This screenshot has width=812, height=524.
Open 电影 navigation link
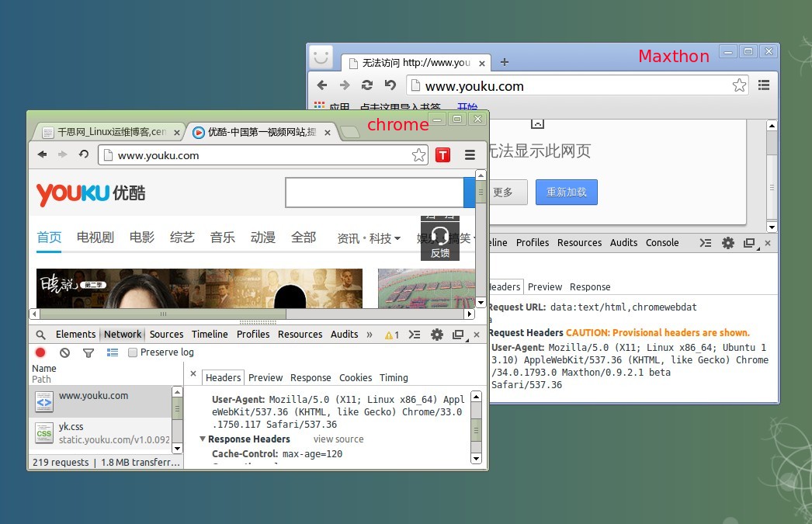pyautogui.click(x=142, y=238)
